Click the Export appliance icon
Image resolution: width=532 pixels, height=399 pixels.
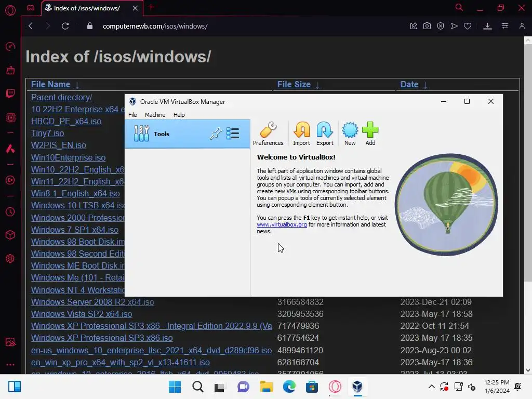(325, 134)
